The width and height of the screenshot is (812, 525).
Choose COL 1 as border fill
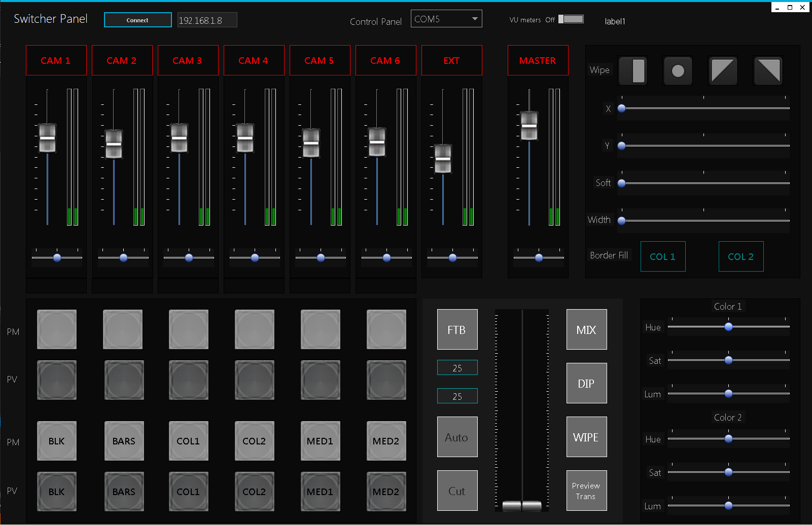pyautogui.click(x=663, y=256)
